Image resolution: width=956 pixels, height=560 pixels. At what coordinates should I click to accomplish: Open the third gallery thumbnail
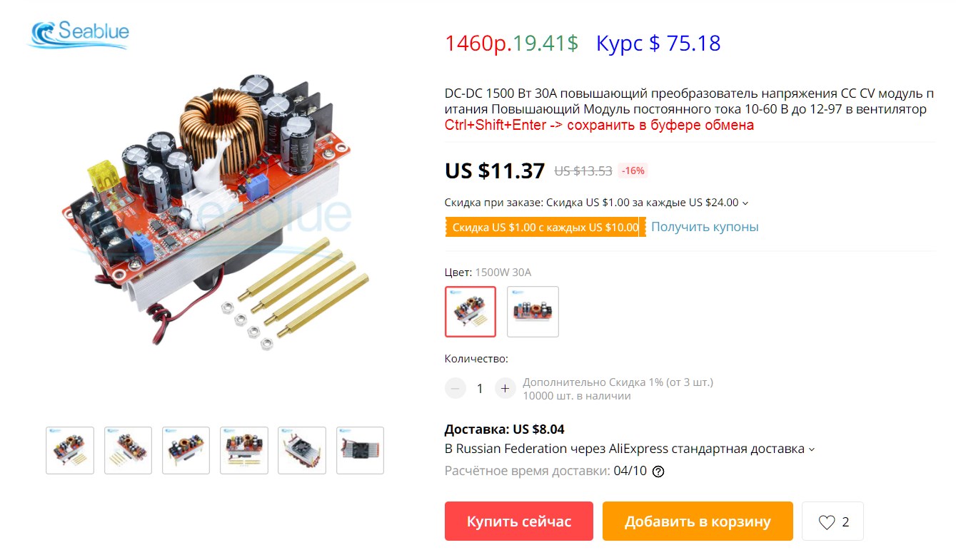coord(186,450)
